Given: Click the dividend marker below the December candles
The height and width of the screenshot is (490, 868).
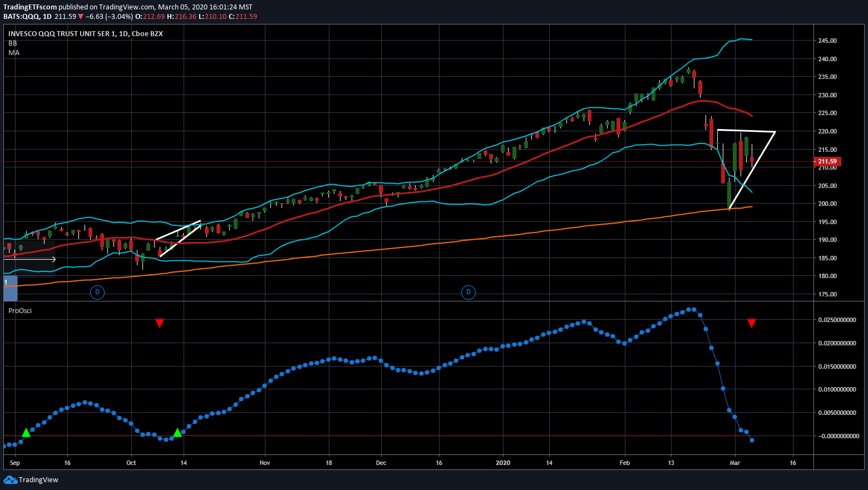Looking at the screenshot, I should (468, 292).
